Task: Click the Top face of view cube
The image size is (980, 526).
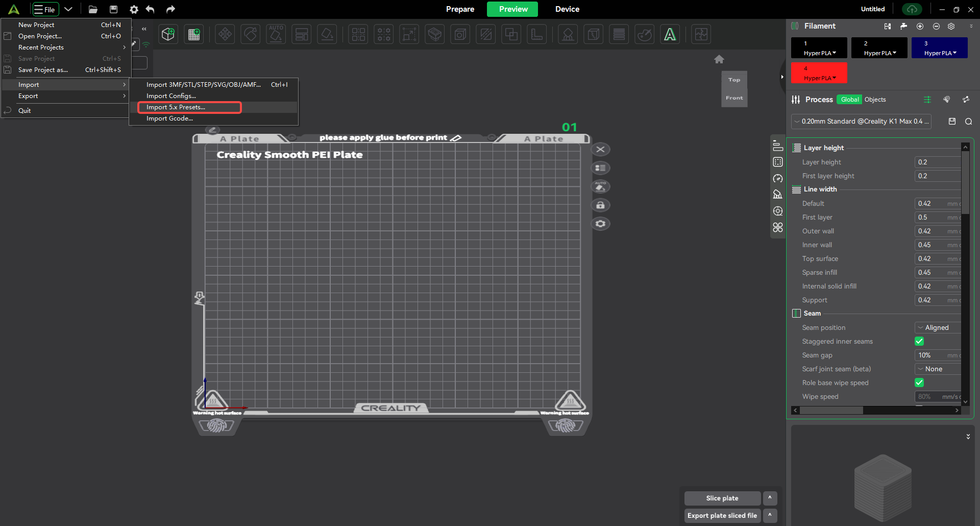Action: tap(734, 80)
